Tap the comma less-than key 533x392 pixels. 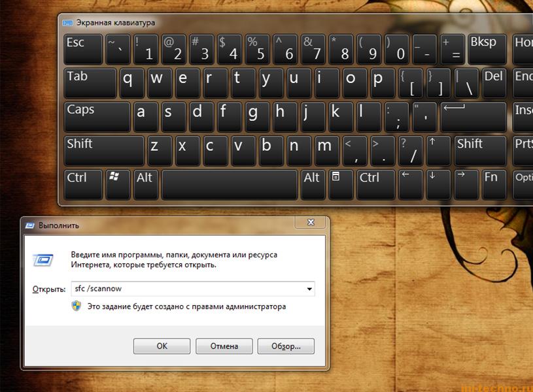(x=355, y=150)
